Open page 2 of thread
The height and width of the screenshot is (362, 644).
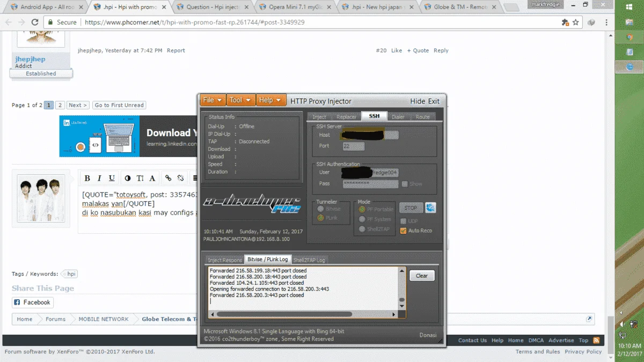coord(60,105)
